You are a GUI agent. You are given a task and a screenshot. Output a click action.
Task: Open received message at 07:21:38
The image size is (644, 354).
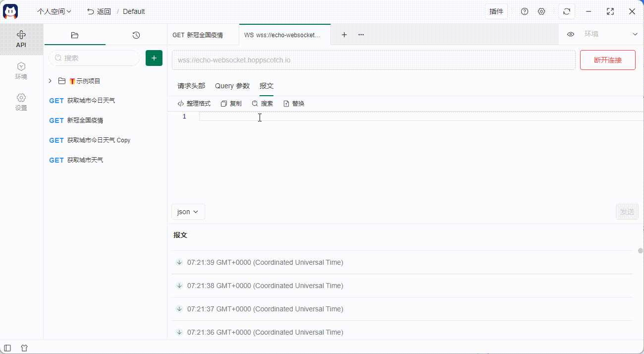point(402,286)
